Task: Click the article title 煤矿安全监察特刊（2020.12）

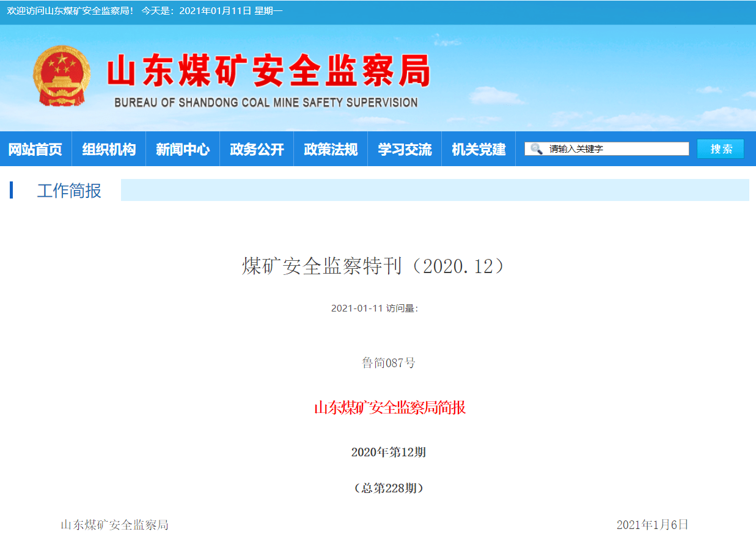Action: pos(374,266)
